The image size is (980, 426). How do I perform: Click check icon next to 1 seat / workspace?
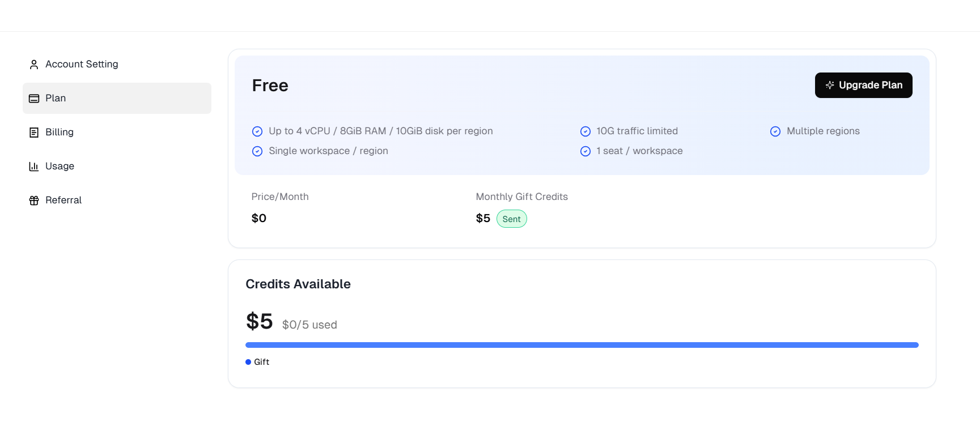[x=586, y=151]
